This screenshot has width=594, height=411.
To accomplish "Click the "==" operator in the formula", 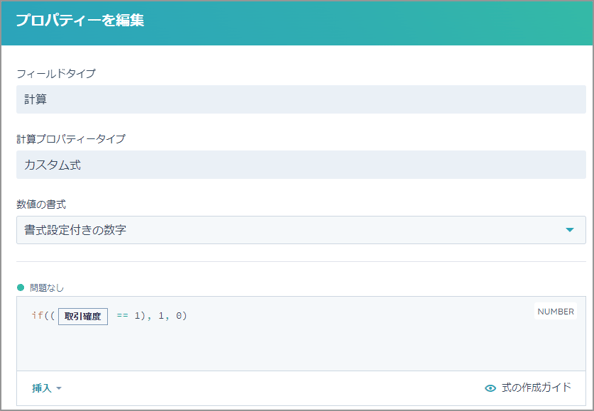I will tap(122, 316).
